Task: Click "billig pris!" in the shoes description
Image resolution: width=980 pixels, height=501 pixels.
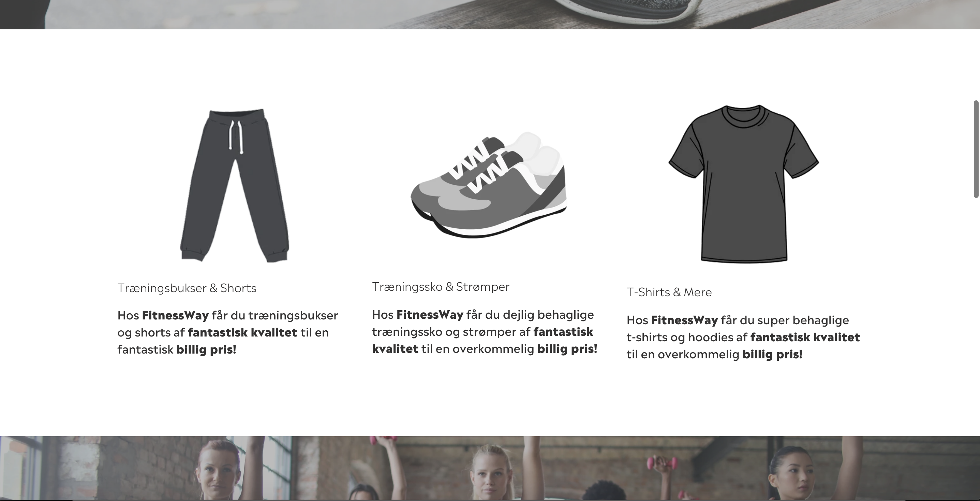Action: [567, 349]
